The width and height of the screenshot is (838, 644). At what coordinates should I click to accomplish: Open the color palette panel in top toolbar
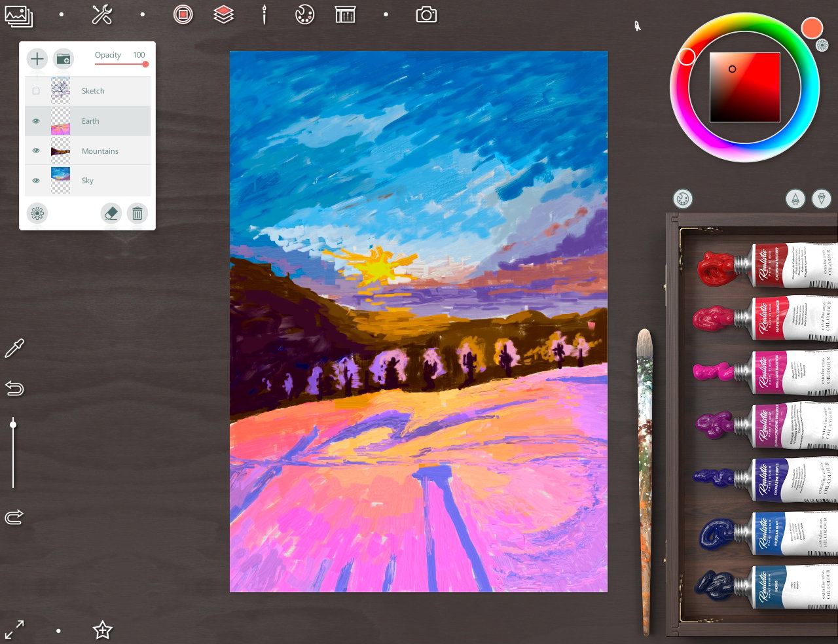[x=305, y=14]
